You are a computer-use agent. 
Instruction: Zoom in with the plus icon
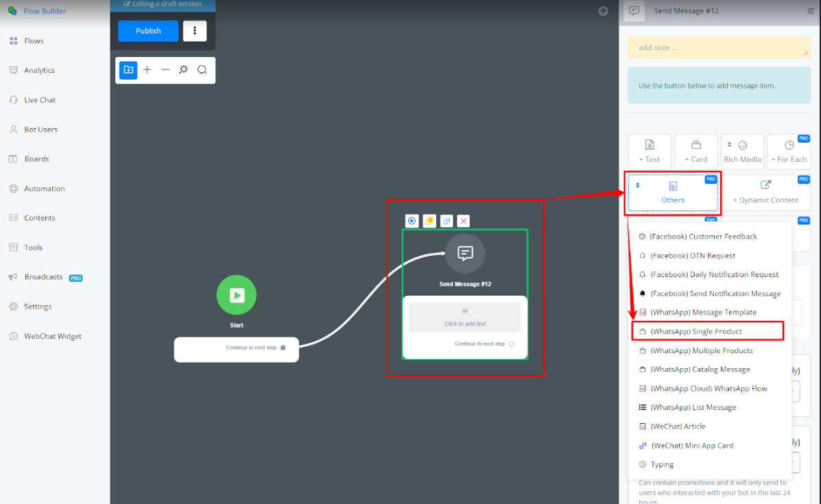coord(147,70)
